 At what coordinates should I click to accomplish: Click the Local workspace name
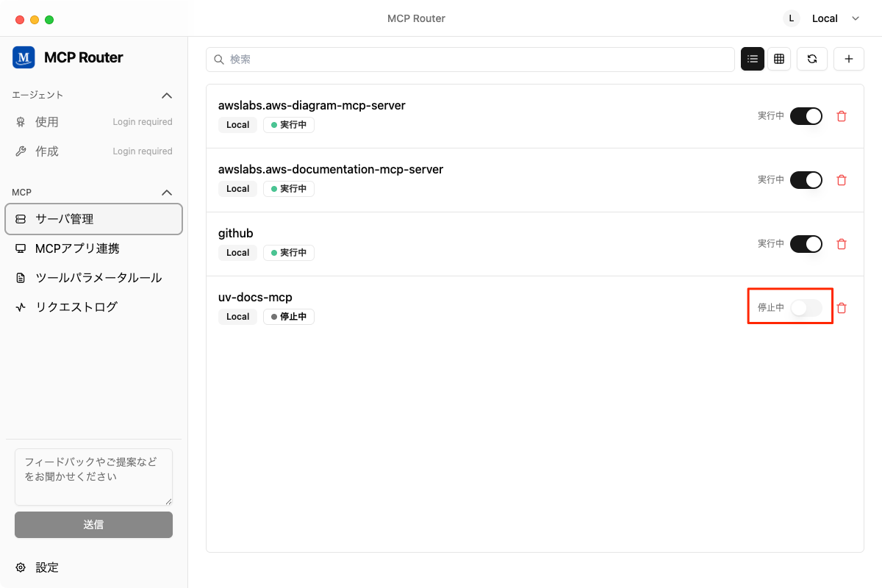825,18
